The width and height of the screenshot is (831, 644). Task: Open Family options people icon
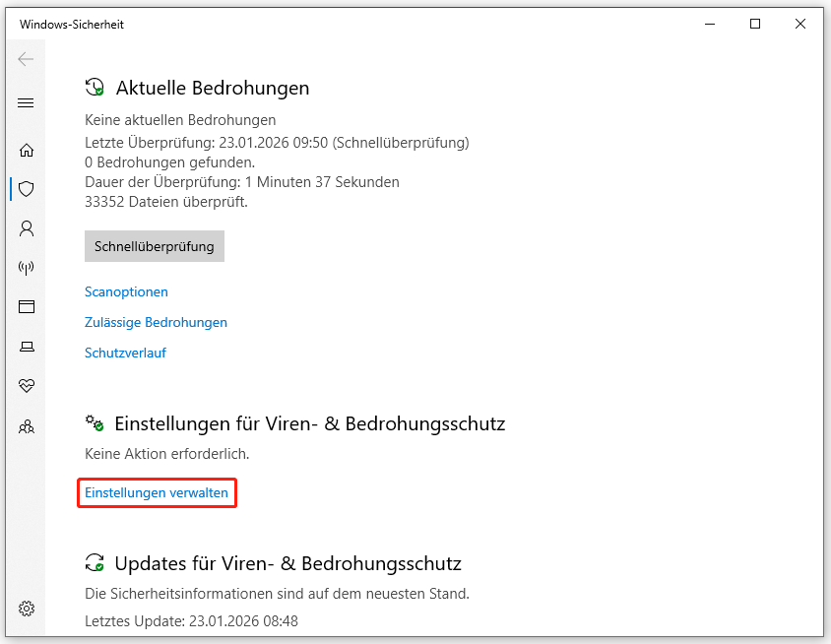[26, 426]
